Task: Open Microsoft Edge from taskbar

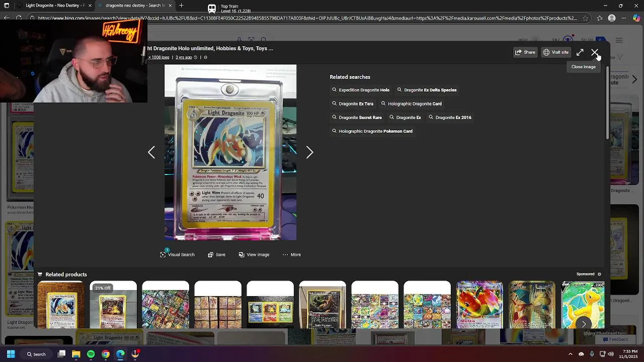Action: (120, 354)
